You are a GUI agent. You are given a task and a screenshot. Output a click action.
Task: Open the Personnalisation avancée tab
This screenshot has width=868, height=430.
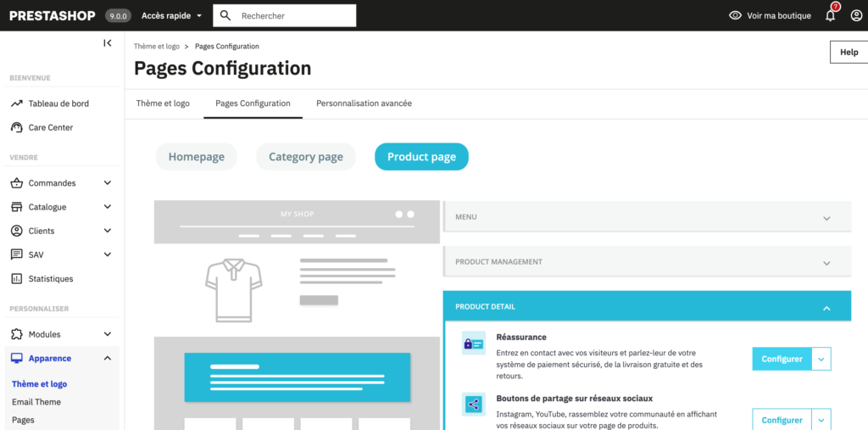[x=364, y=103]
